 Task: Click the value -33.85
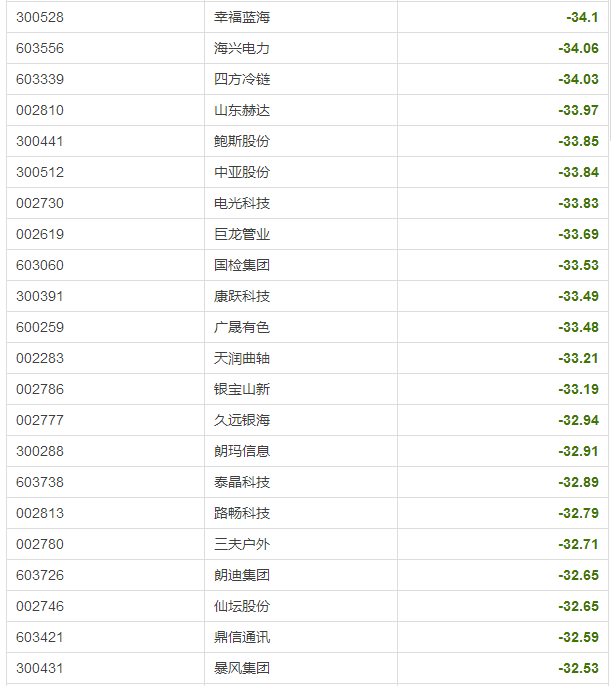(x=578, y=141)
